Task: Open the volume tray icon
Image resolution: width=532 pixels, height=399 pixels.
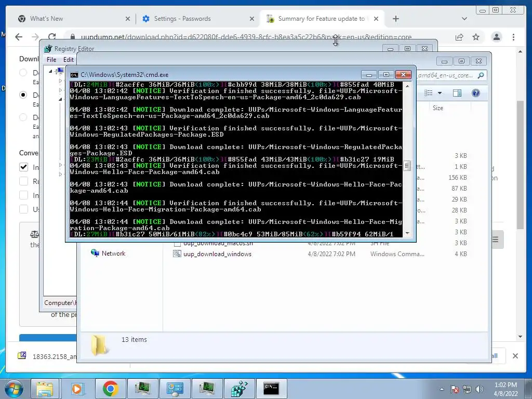Action: (480, 389)
